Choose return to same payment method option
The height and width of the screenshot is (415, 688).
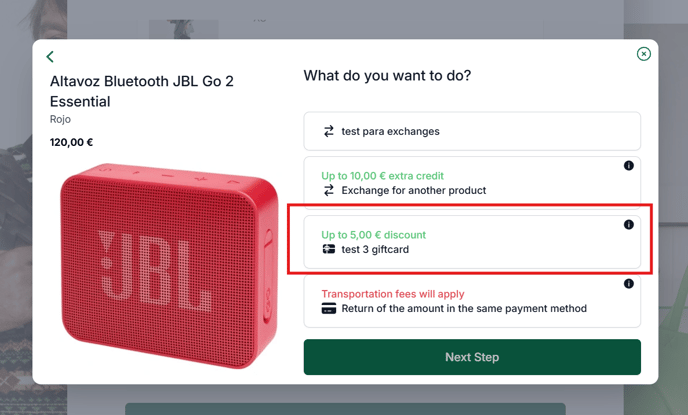[472, 301]
